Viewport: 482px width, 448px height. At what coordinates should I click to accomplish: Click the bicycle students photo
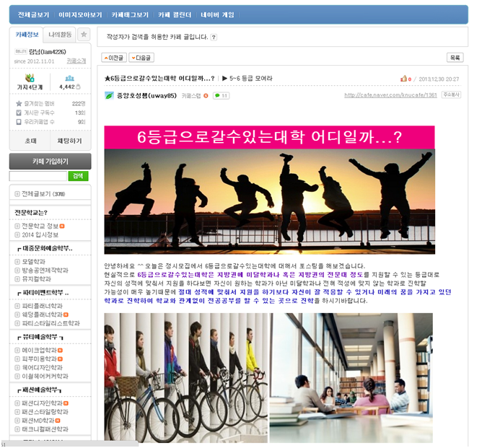click(185, 377)
